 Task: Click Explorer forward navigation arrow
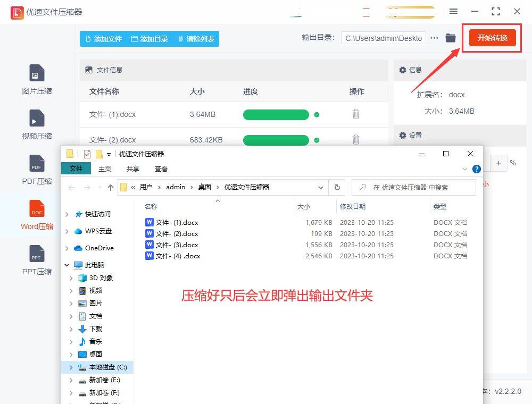pos(87,188)
